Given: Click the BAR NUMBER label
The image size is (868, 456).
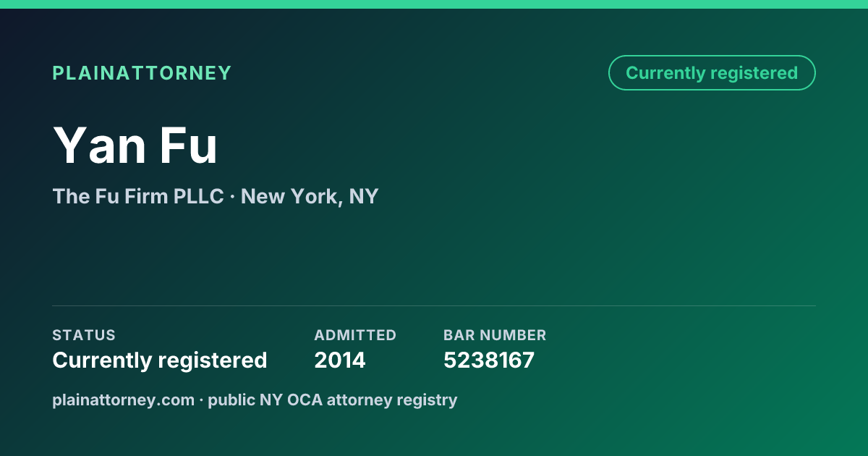Looking at the screenshot, I should coord(495,335).
